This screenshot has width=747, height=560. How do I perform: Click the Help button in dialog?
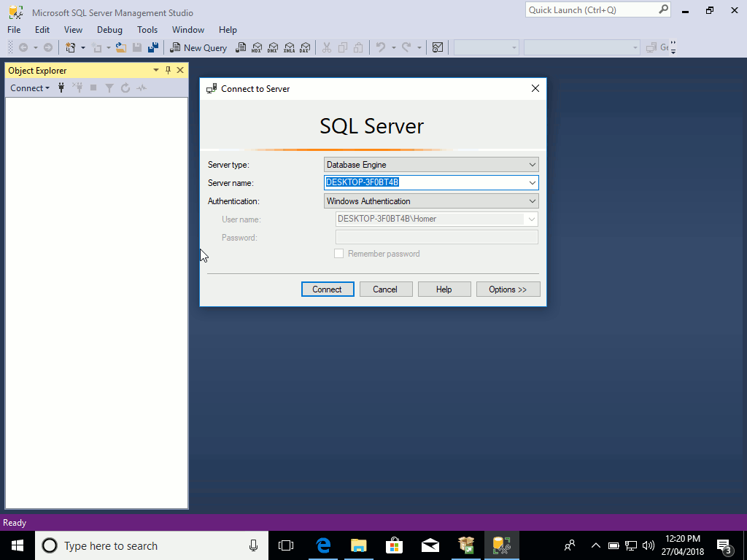click(444, 289)
